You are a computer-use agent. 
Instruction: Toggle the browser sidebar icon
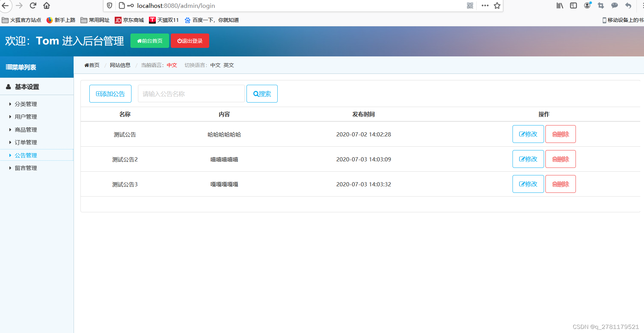coord(573,5)
